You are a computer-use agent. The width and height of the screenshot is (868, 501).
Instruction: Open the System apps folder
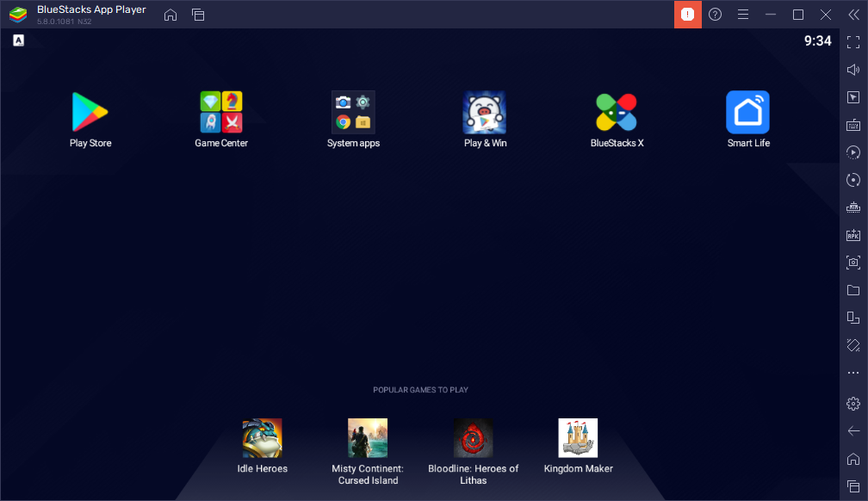pyautogui.click(x=353, y=112)
